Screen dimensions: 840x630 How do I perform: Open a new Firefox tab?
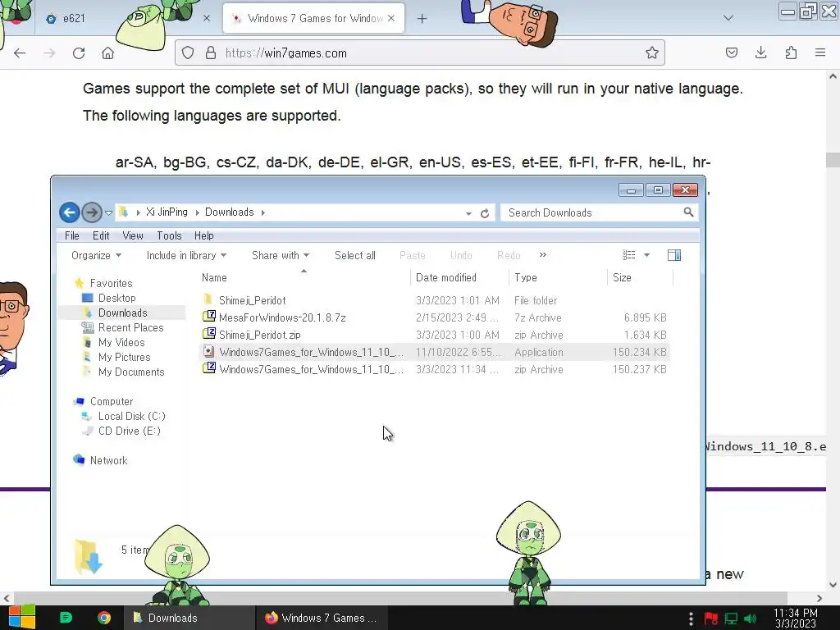click(422, 19)
